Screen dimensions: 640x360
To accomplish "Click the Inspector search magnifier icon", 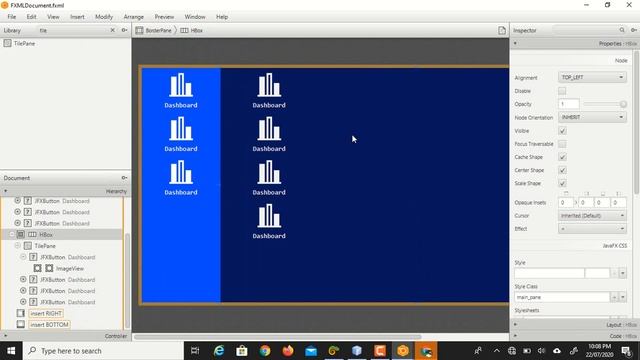I will [622, 30].
